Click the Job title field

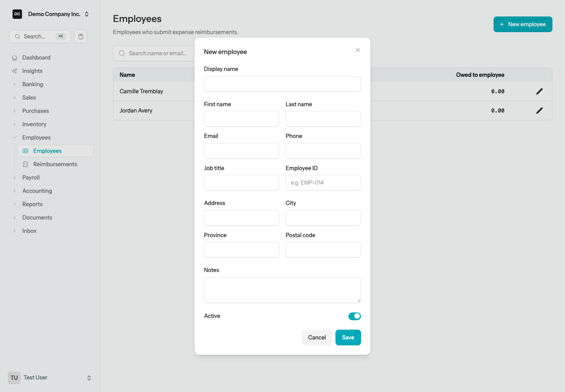coord(242,183)
